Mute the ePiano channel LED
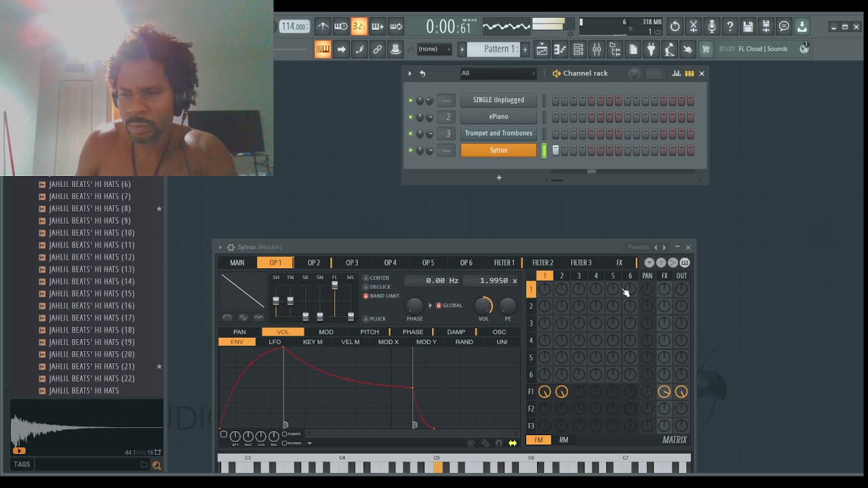This screenshot has width=868, height=488. coord(410,117)
